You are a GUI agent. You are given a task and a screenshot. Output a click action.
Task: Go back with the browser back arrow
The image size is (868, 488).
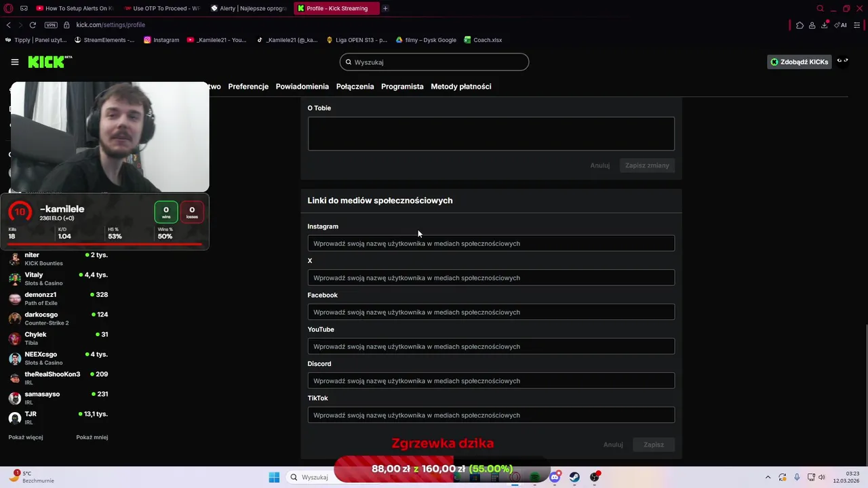pyautogui.click(x=8, y=25)
